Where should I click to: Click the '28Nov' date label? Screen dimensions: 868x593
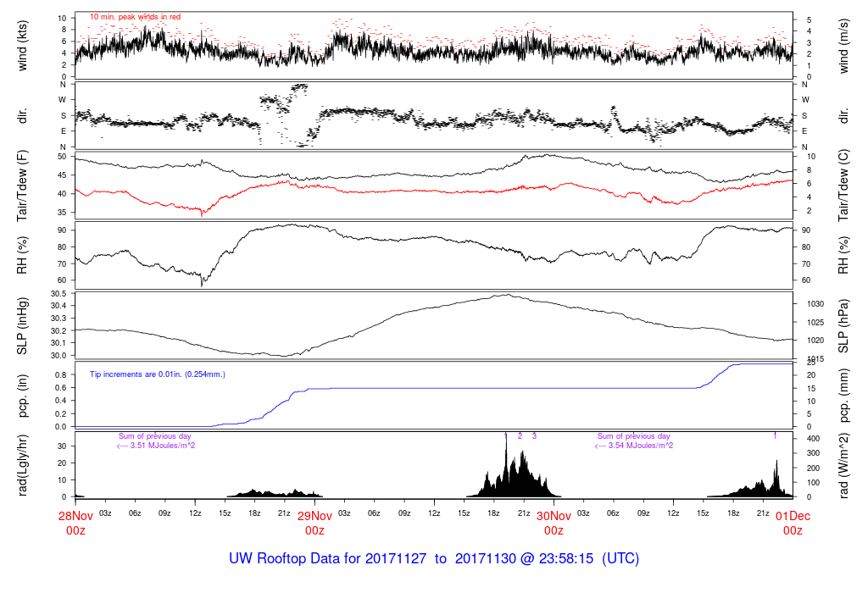coord(75,516)
